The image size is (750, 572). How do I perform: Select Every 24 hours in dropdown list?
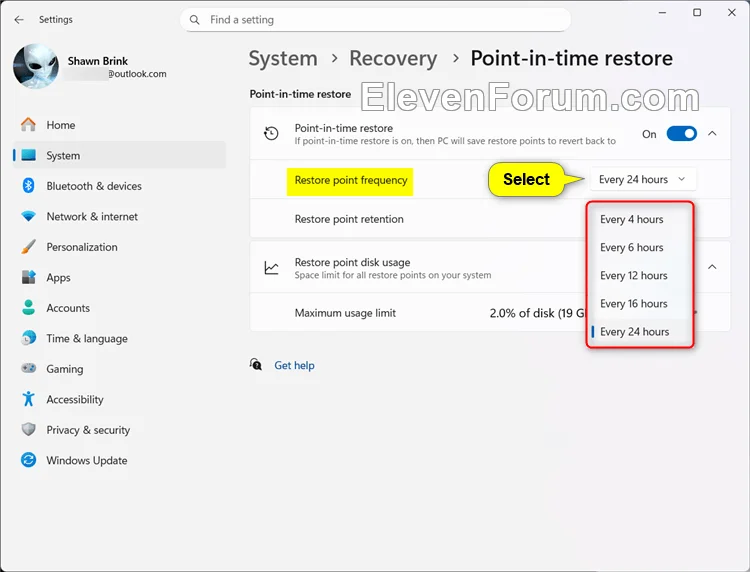(x=640, y=331)
